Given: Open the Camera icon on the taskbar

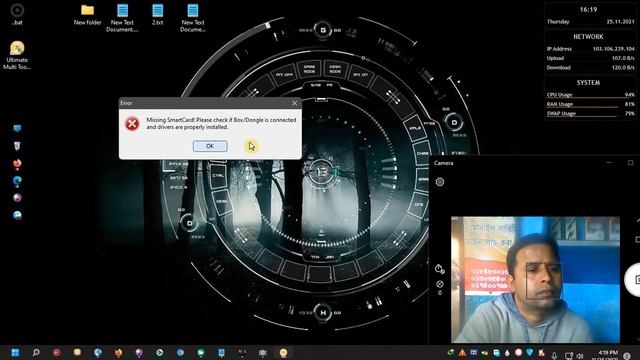Looking at the screenshot, I should pyautogui.click(x=262, y=352).
